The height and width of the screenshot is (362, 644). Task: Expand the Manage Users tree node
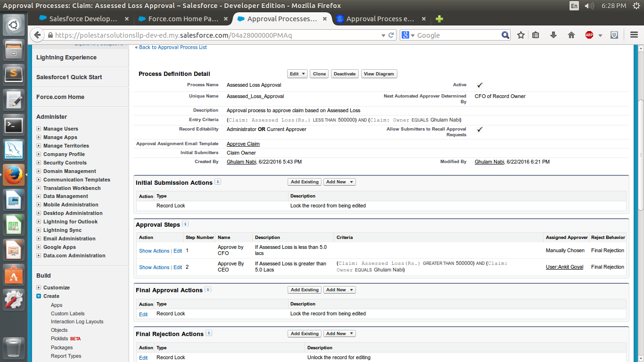point(39,129)
